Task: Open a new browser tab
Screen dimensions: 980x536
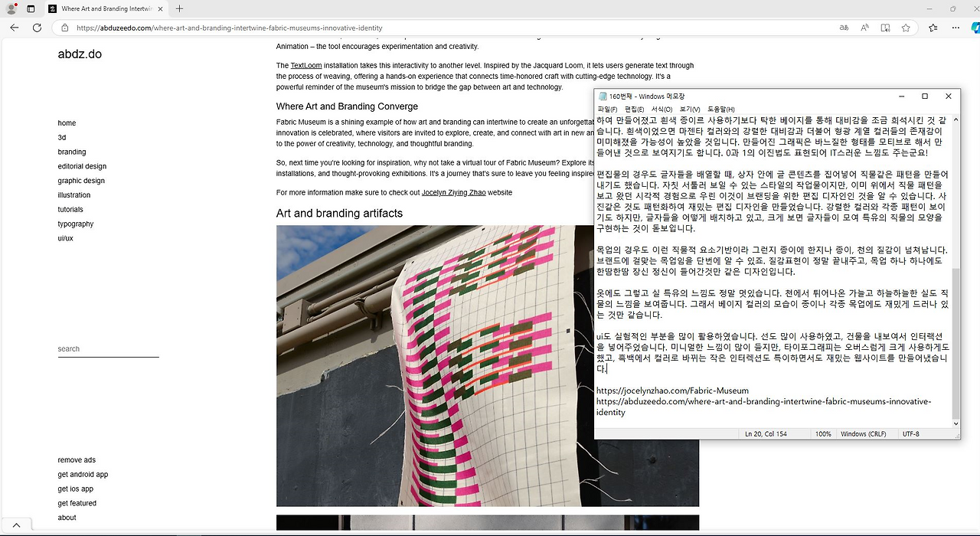Action: click(179, 8)
